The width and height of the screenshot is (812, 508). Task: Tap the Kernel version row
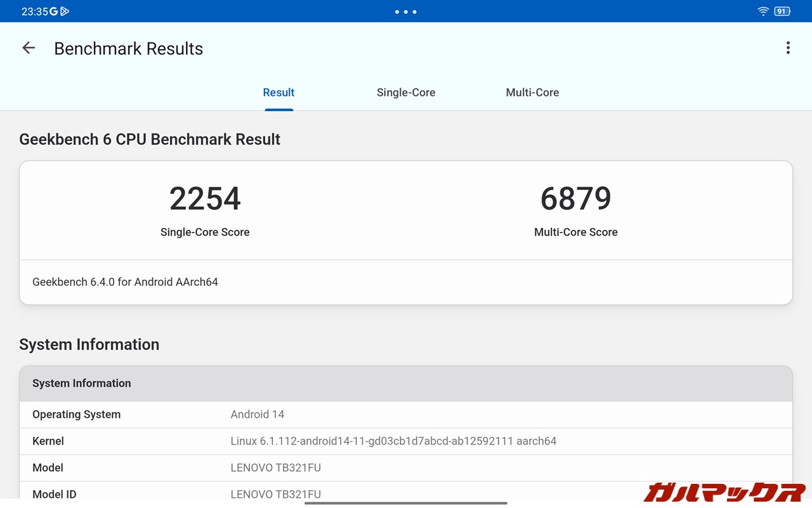click(x=406, y=441)
